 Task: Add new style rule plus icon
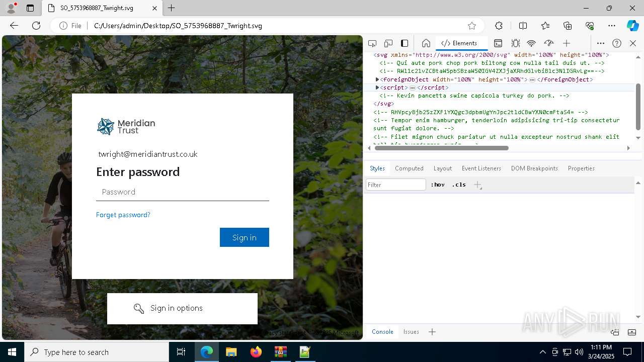coord(477,185)
